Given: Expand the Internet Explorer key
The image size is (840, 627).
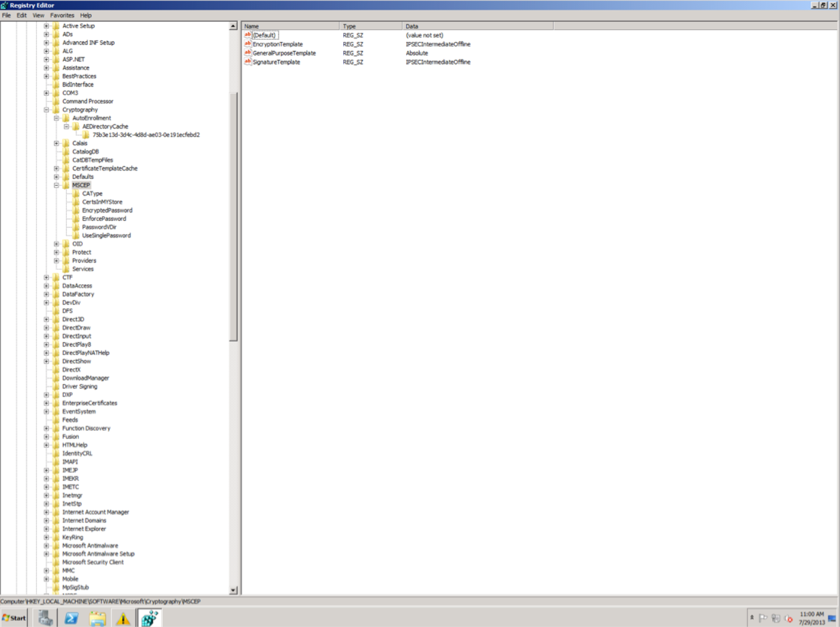Looking at the screenshot, I should click(x=46, y=529).
